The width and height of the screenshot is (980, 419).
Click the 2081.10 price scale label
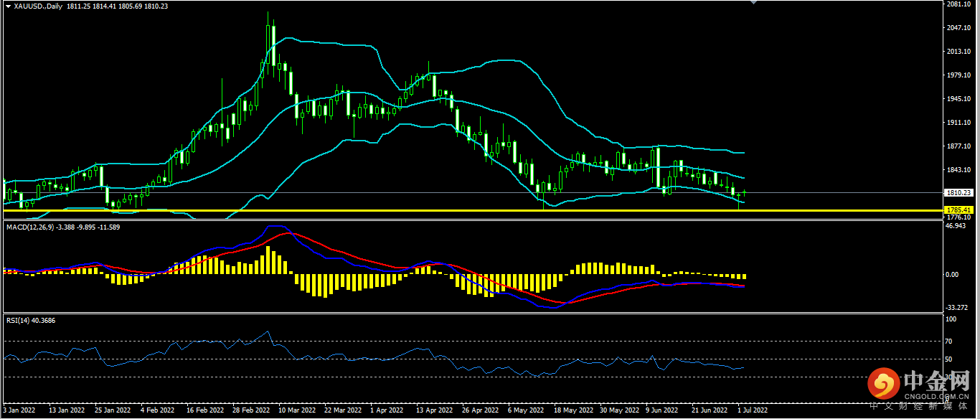coord(958,4)
